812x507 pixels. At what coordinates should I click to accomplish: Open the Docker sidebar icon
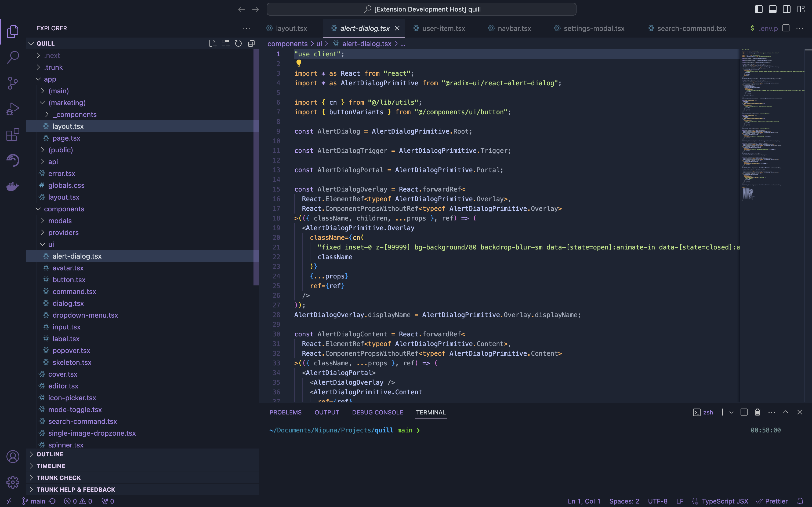(13, 186)
